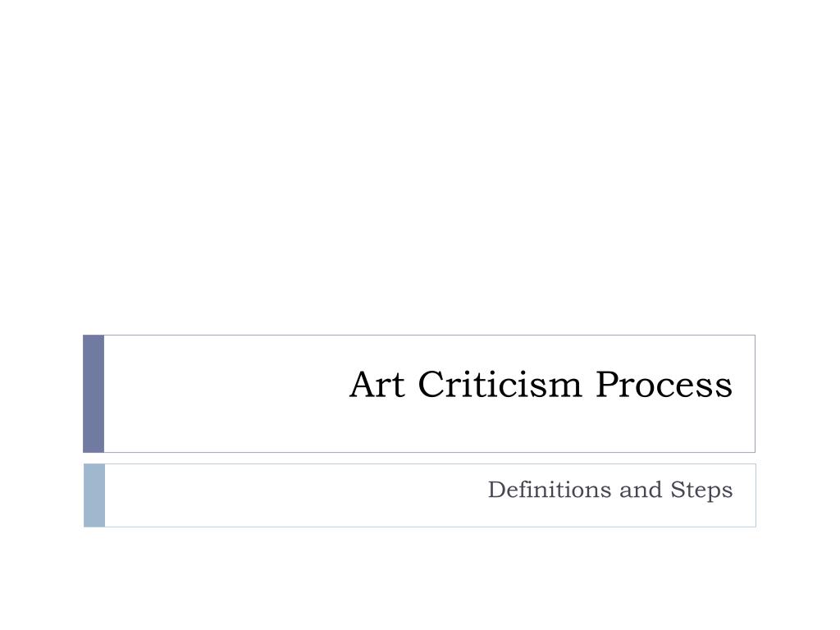The image size is (840, 630).
Task: Place cursor on the word "Process"
Action: pyautogui.click(x=664, y=385)
